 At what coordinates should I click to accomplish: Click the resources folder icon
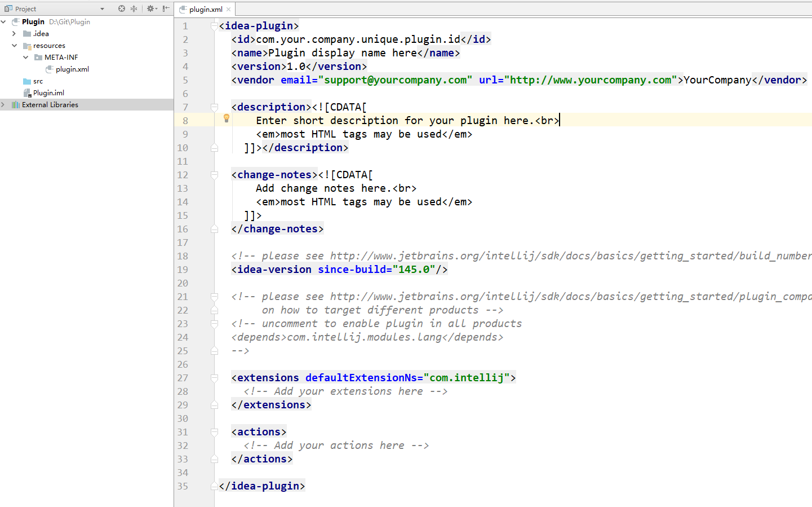27,46
